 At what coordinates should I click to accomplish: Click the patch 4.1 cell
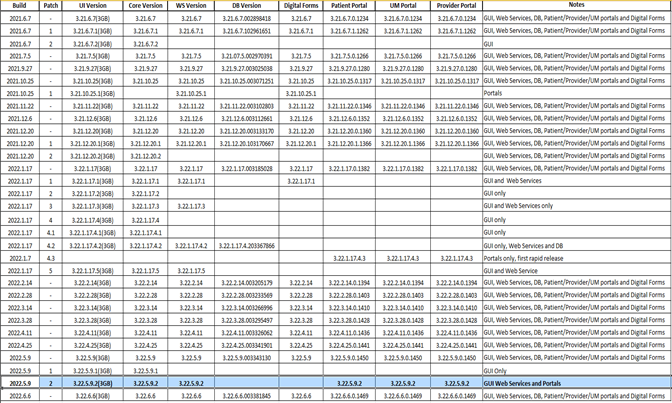50,232
